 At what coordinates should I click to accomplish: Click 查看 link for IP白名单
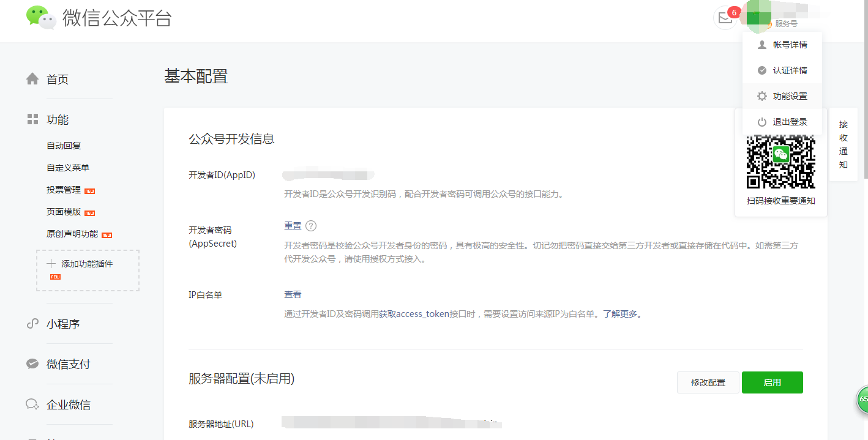click(x=293, y=294)
